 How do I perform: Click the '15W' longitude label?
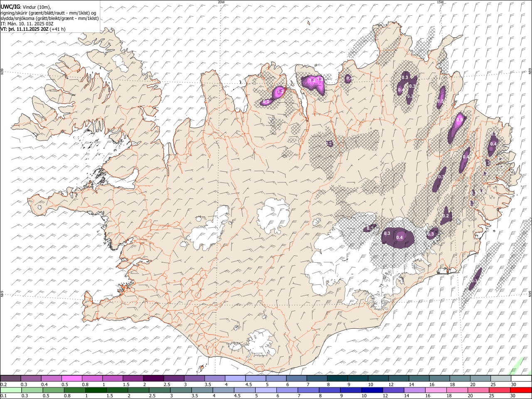tap(440, 2)
